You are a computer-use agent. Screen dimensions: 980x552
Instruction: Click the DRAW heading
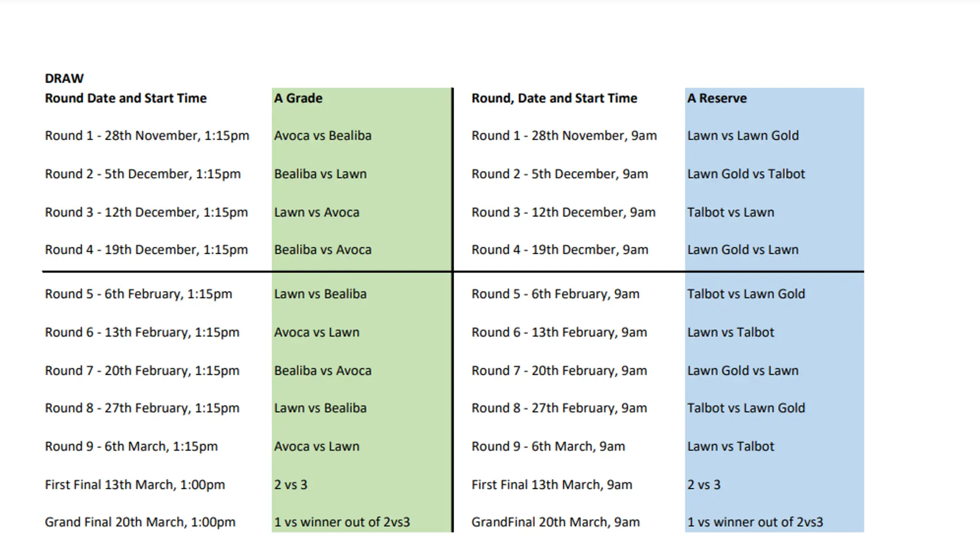(64, 78)
